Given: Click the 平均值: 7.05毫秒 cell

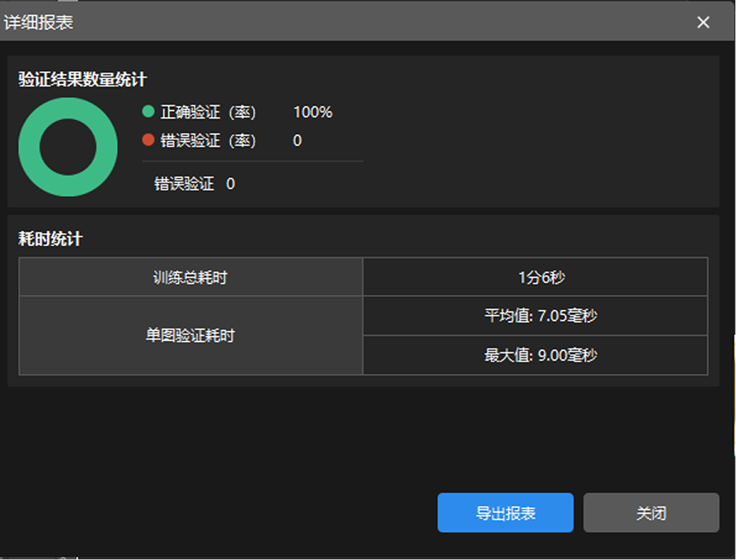Looking at the screenshot, I should tap(536, 315).
